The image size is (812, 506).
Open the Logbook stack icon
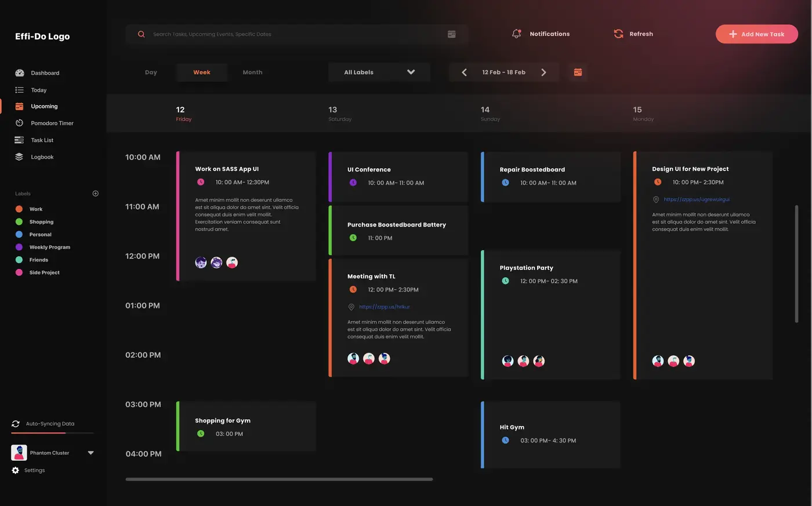point(19,156)
